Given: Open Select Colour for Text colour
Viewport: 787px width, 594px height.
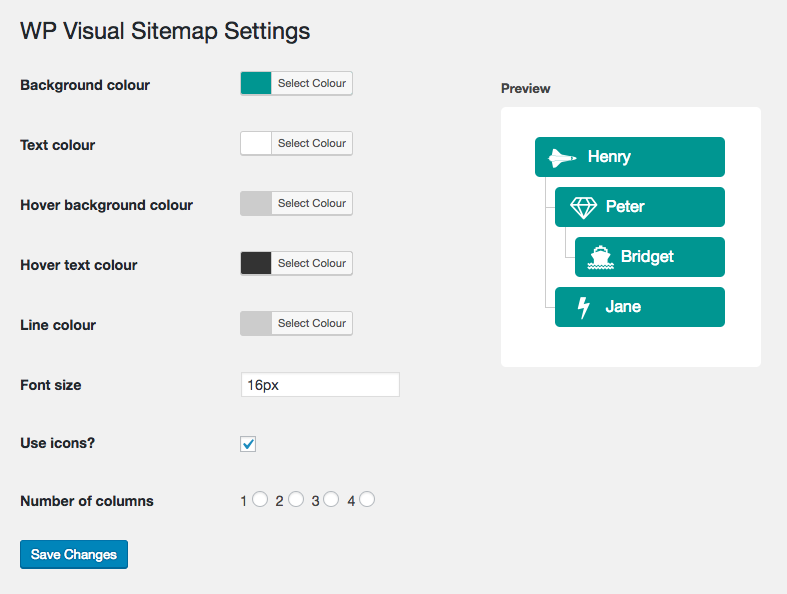Looking at the screenshot, I should coord(312,144).
